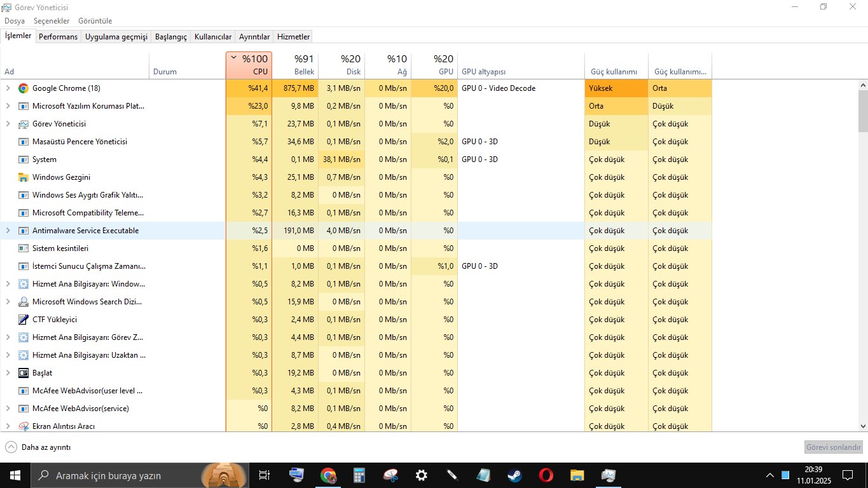
Task: Switch to the Hizmetler tab
Action: (x=294, y=37)
